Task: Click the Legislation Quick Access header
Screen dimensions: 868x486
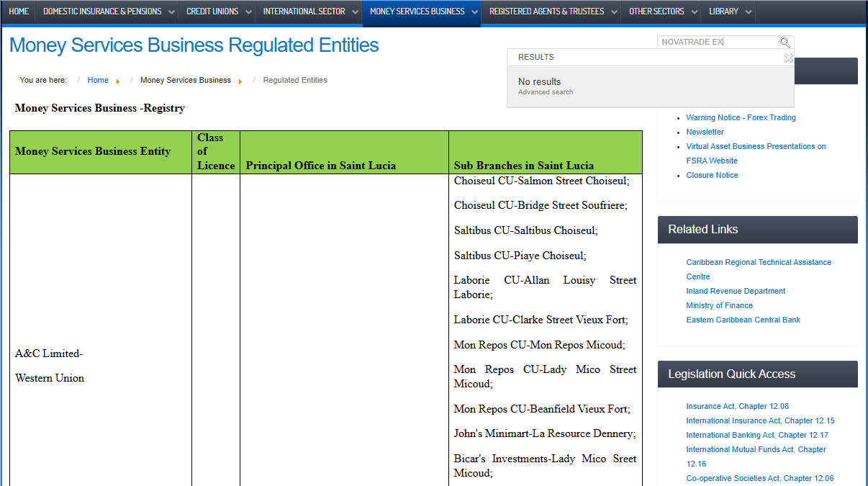Action: click(x=757, y=374)
